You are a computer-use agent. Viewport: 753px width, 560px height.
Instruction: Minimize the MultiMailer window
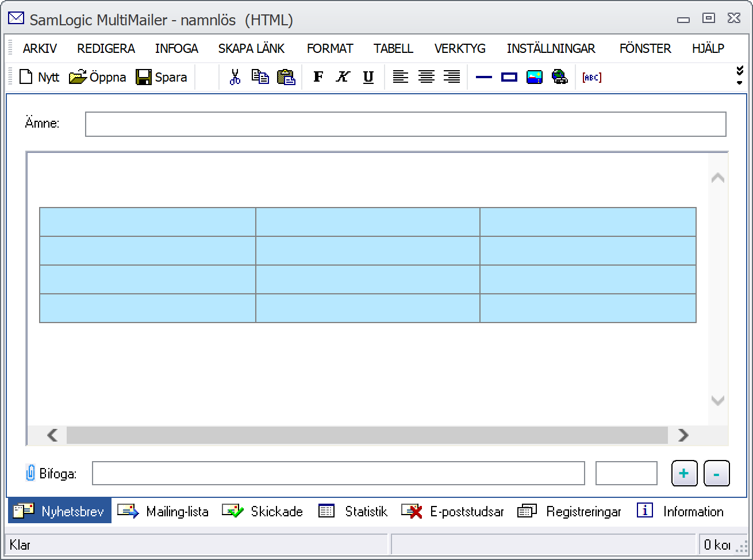[x=683, y=20]
